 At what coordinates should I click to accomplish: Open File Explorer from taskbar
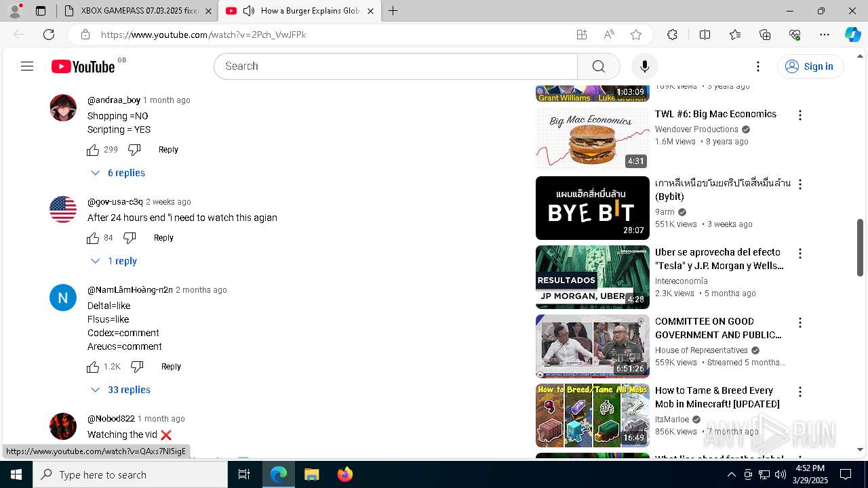point(311,474)
